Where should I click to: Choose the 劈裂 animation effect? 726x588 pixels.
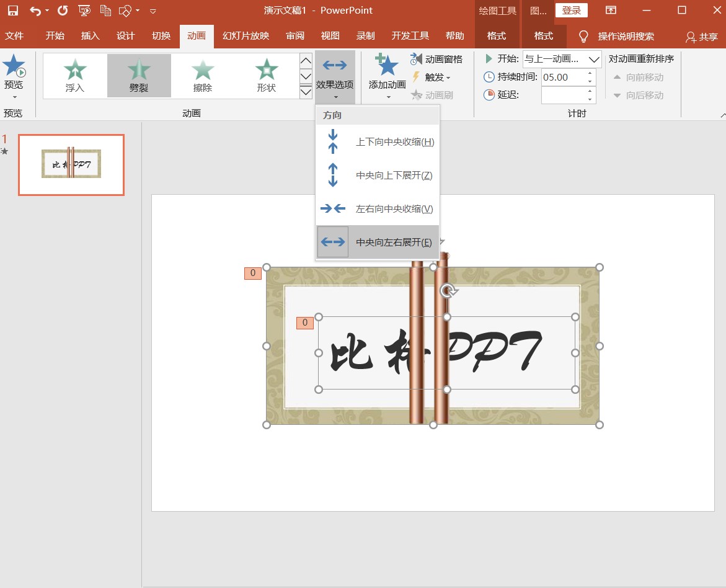[139, 76]
